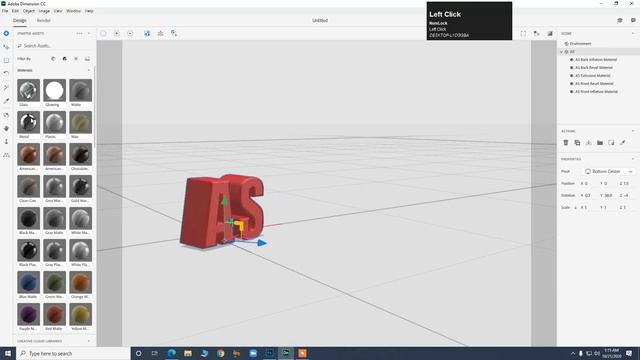Click the add-to-selection toolbar icon

tap(117, 33)
